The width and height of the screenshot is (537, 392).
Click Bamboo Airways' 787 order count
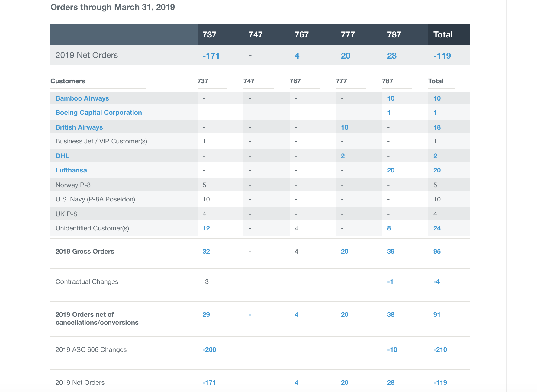pos(391,98)
